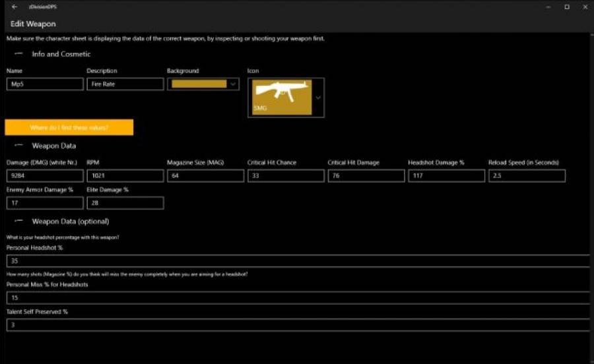Collapse the Weapon Data section
594x364 pixels.
click(x=18, y=146)
